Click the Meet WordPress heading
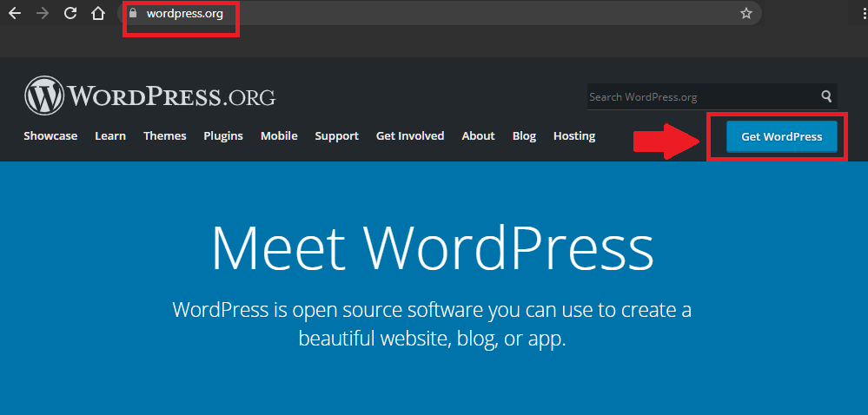 click(x=433, y=247)
